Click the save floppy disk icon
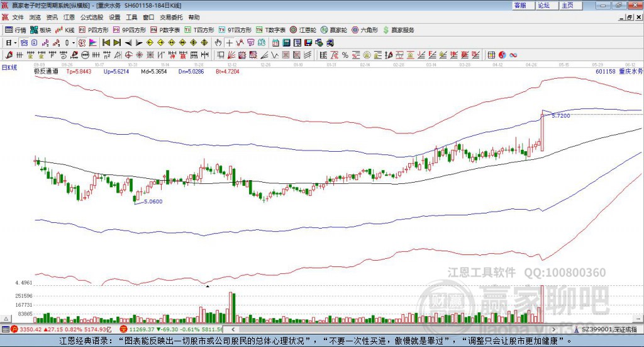Viewport: 644px width, 347px height. (308, 43)
